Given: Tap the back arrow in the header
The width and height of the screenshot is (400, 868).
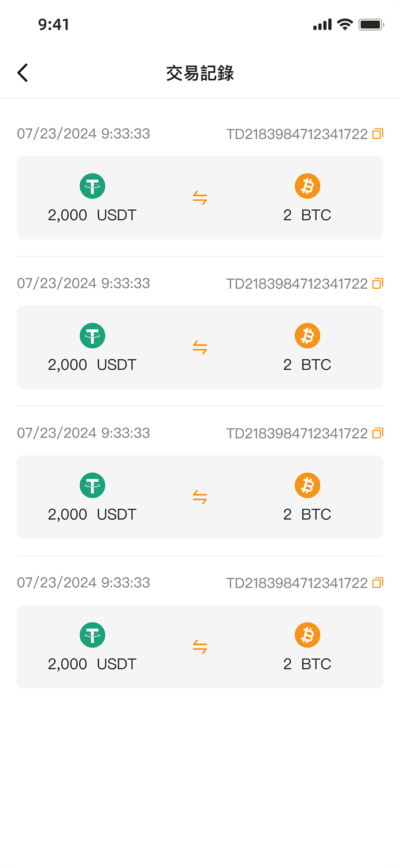Looking at the screenshot, I should pos(23,73).
